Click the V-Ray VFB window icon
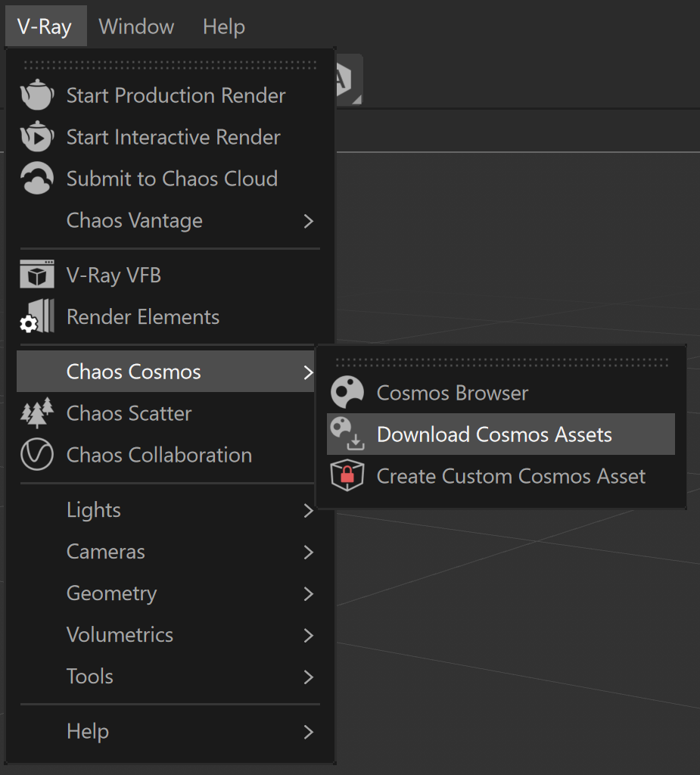 [x=37, y=274]
